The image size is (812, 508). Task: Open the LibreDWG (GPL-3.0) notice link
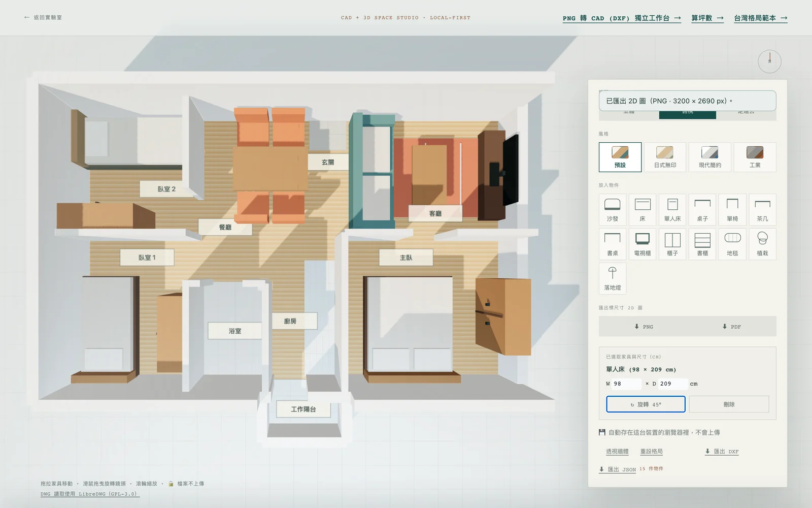90,494
